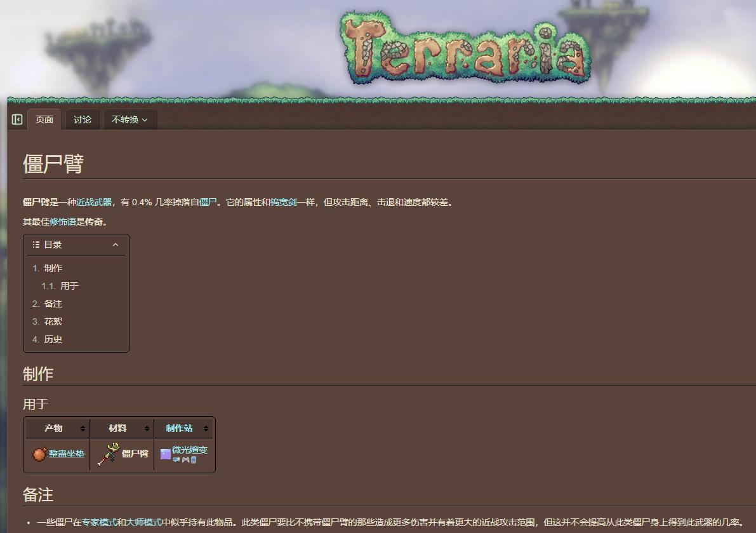Image resolution: width=756 pixels, height=533 pixels.
Task: Click the 备注 section heading
Action: [38, 495]
